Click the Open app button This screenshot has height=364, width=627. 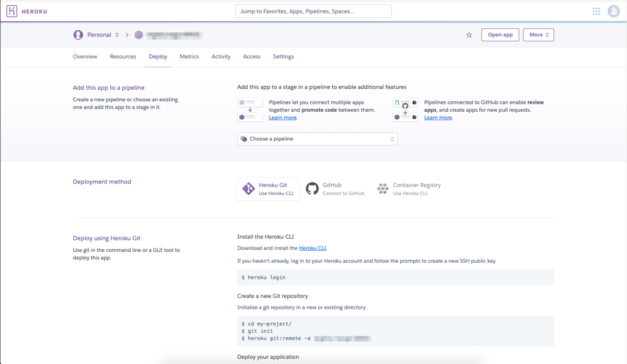pos(500,35)
